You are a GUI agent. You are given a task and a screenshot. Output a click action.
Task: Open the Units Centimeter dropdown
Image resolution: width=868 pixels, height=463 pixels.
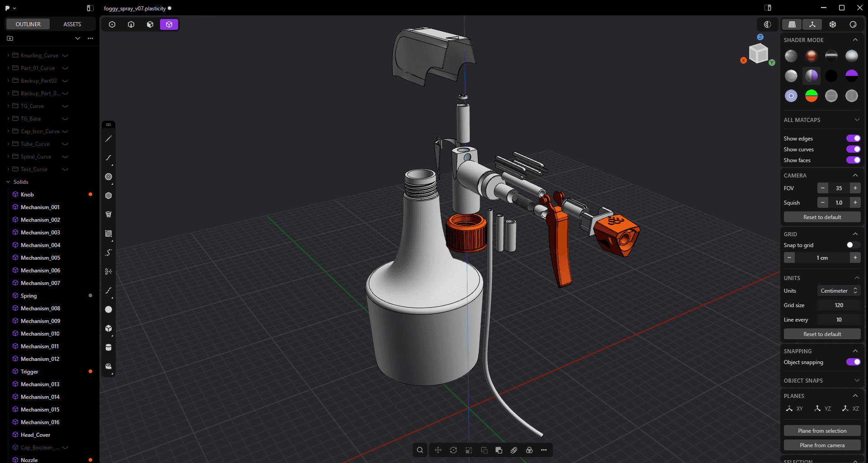pyautogui.click(x=839, y=290)
